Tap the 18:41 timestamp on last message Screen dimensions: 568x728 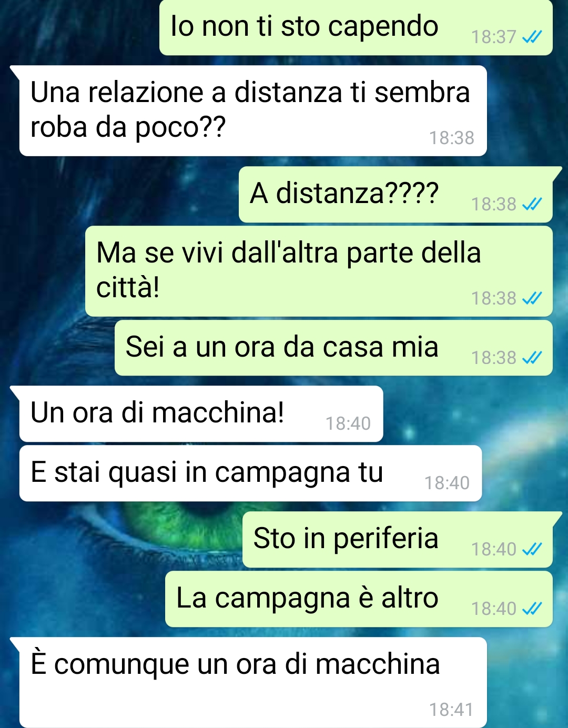click(451, 710)
